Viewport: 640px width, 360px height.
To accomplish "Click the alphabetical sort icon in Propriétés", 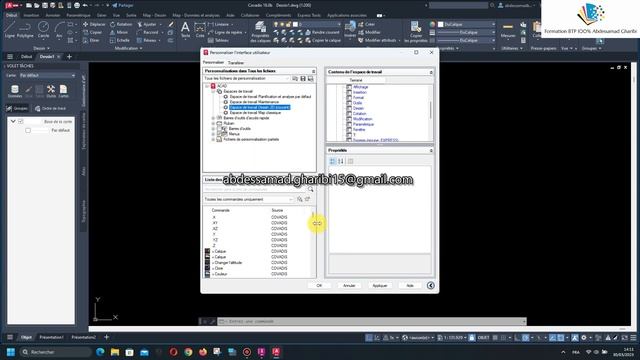I will [x=341, y=161].
